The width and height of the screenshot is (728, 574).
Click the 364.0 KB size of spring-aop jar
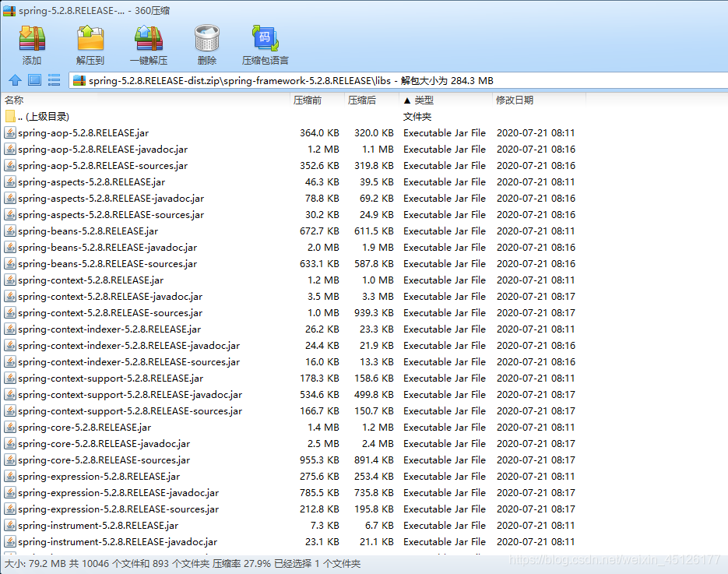pos(319,133)
